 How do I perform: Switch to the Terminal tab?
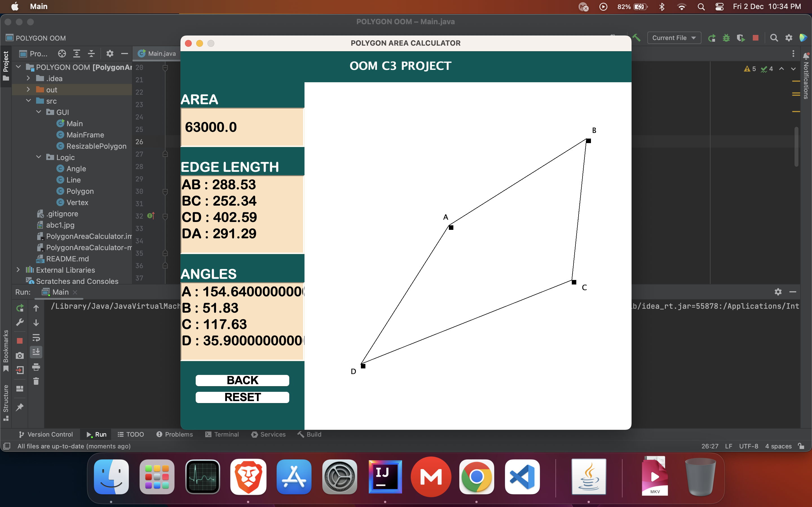pyautogui.click(x=222, y=434)
